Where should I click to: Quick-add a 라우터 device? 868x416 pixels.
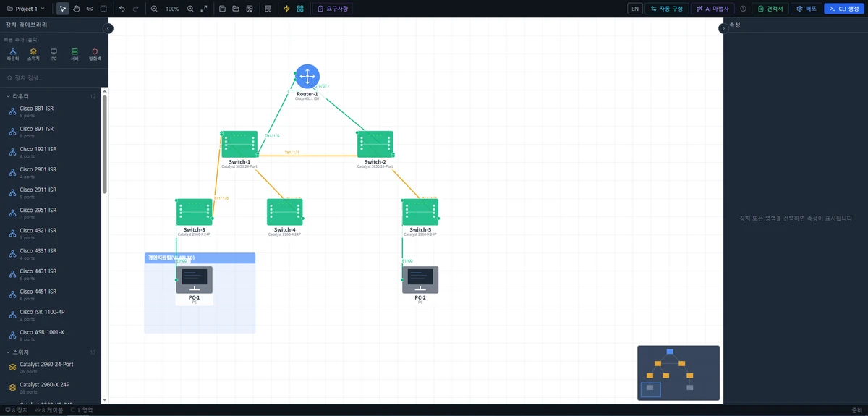click(x=12, y=54)
